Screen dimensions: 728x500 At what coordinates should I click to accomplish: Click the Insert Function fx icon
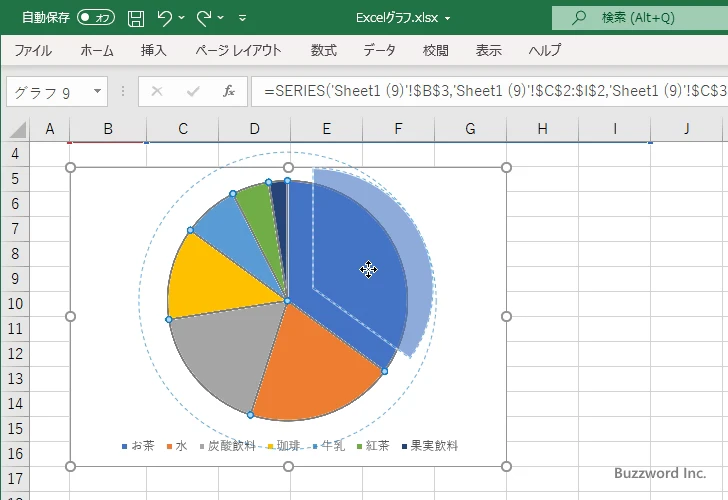pos(228,92)
